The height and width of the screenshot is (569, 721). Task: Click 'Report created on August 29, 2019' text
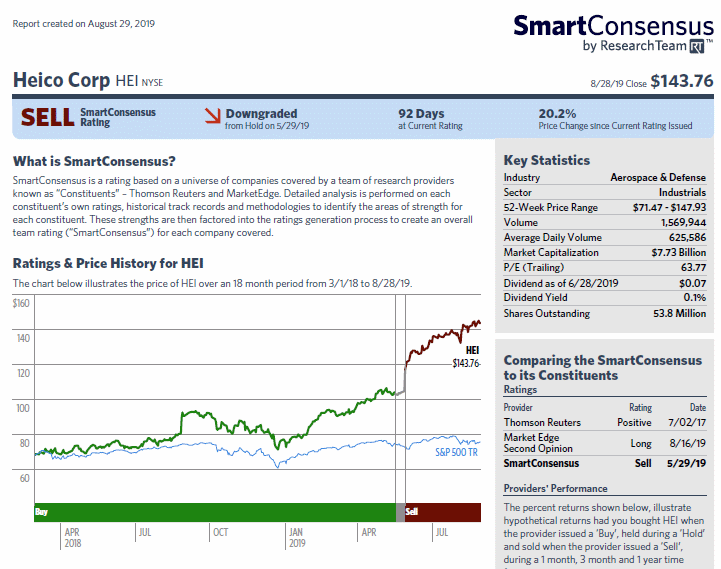(84, 23)
